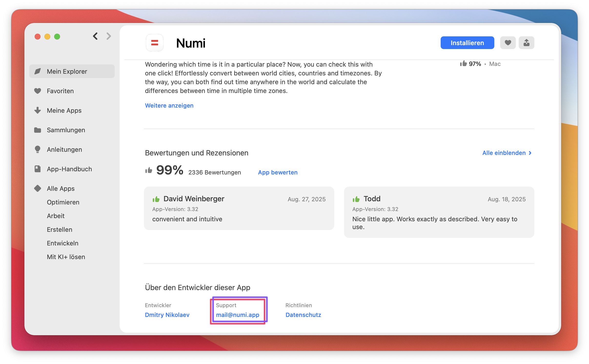Click the Anleitungen lightbulb icon
This screenshot has width=589, height=364.
coord(38,149)
